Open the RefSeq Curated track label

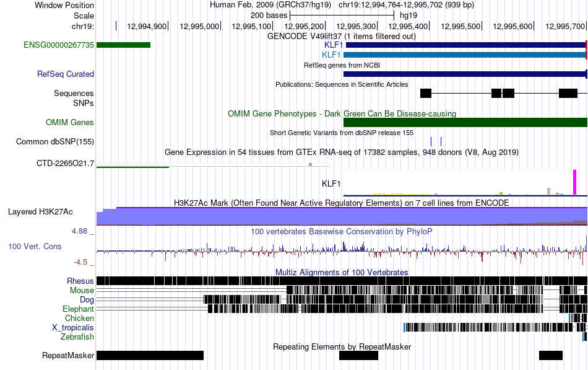tap(65, 74)
